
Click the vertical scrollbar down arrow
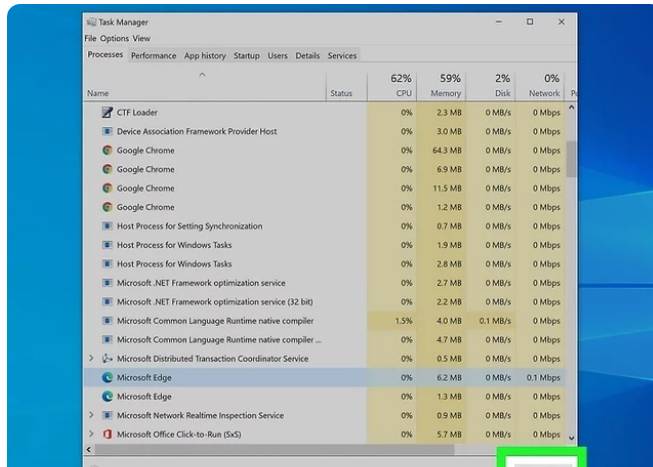572,437
